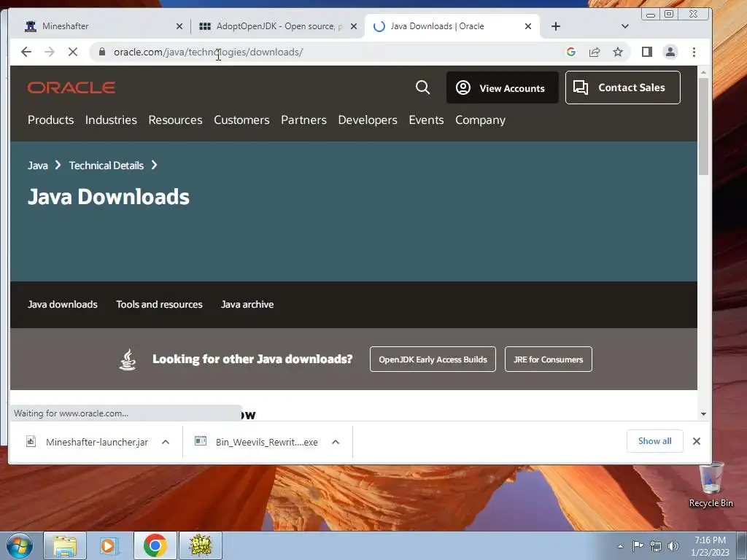Open the tab search dropdown arrow
747x560 pixels.
click(x=625, y=26)
